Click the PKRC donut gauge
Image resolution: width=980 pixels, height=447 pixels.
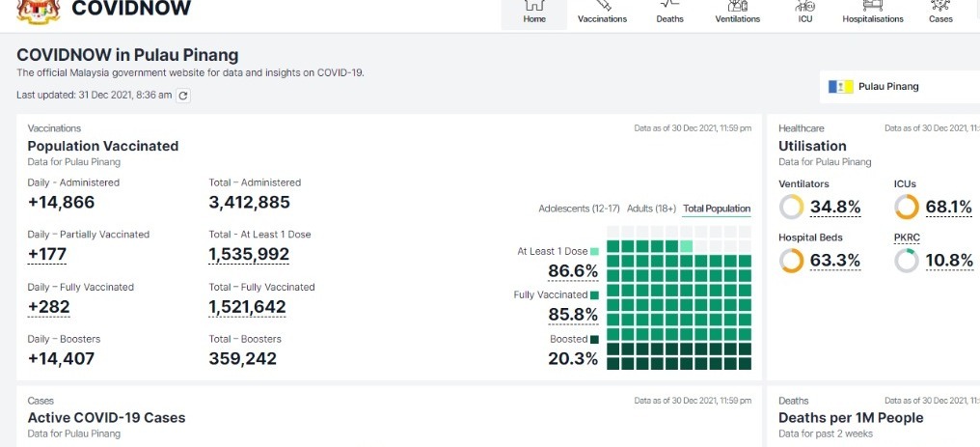click(907, 261)
